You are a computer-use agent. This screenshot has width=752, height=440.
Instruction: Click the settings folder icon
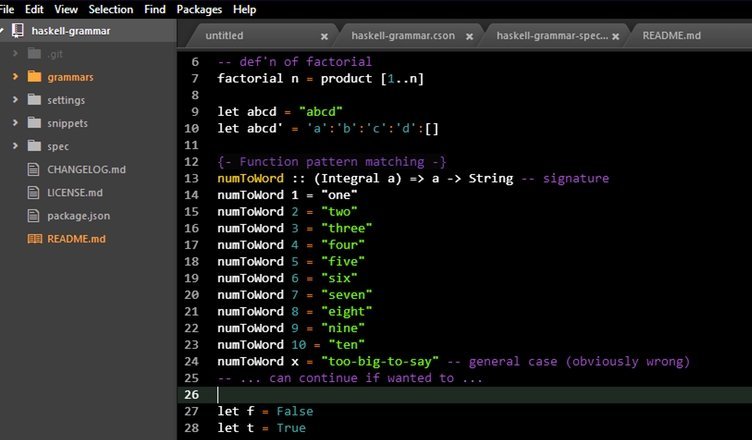click(x=33, y=100)
